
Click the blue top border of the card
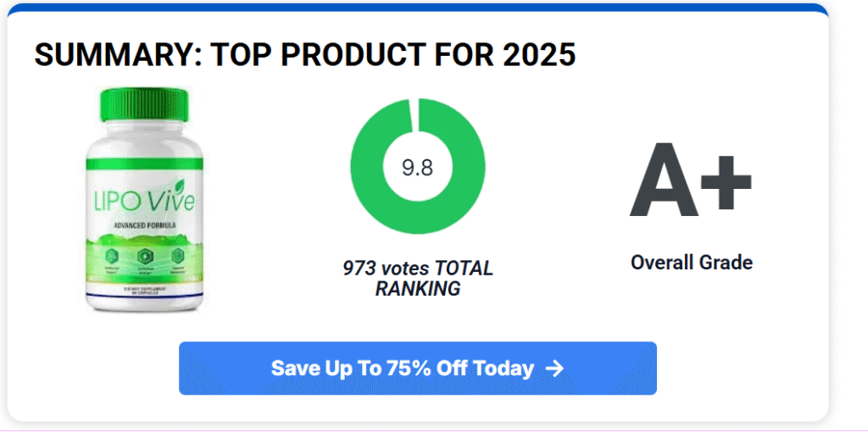coord(417,8)
